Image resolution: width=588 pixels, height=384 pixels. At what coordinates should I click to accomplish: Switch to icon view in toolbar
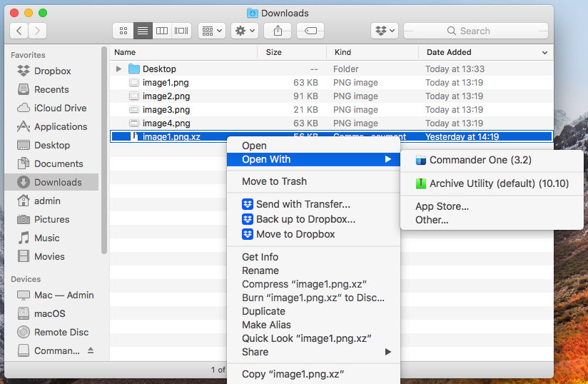click(123, 31)
